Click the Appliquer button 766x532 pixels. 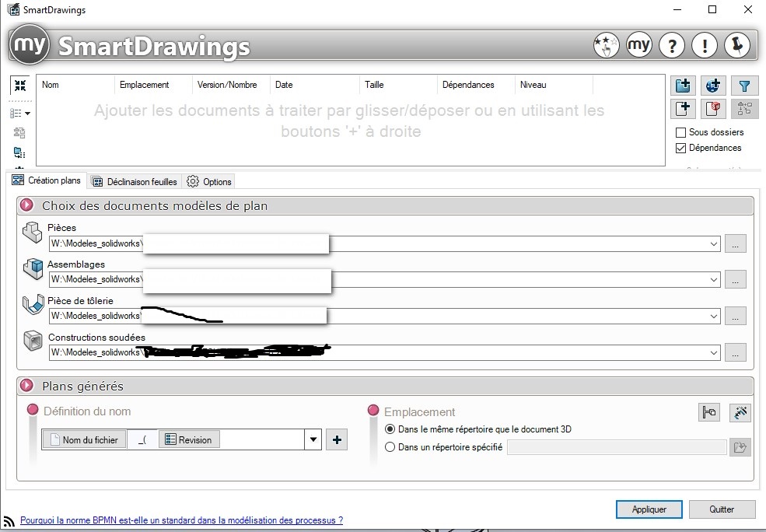point(649,509)
